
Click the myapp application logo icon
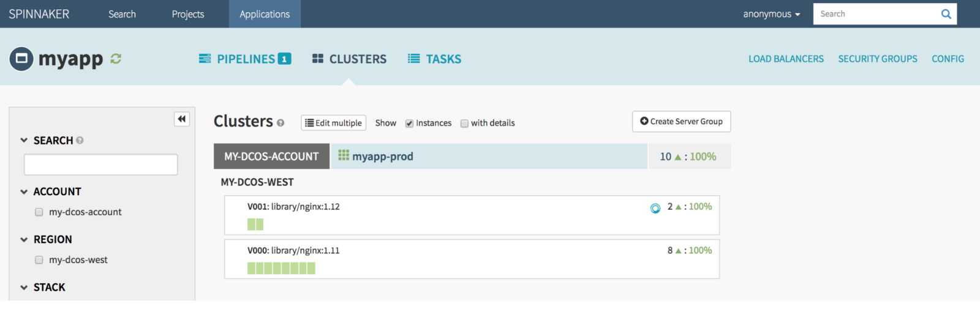click(21, 59)
